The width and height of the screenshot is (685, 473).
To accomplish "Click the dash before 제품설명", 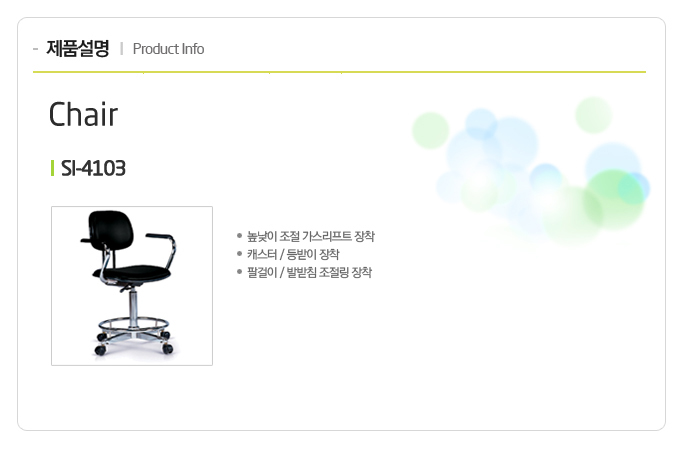I will [x=35, y=49].
